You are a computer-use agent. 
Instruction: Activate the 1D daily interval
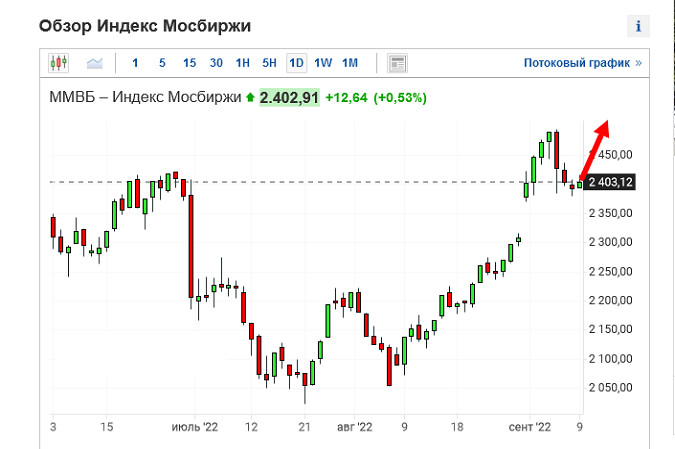tap(296, 63)
